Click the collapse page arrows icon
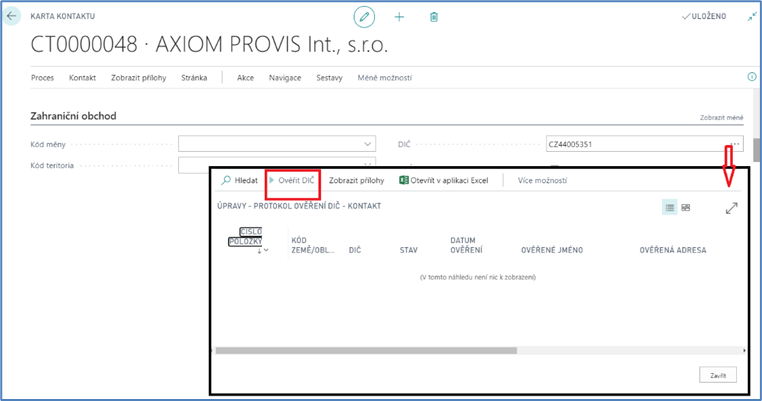Image resolution: width=762 pixels, height=401 pixels. (751, 17)
